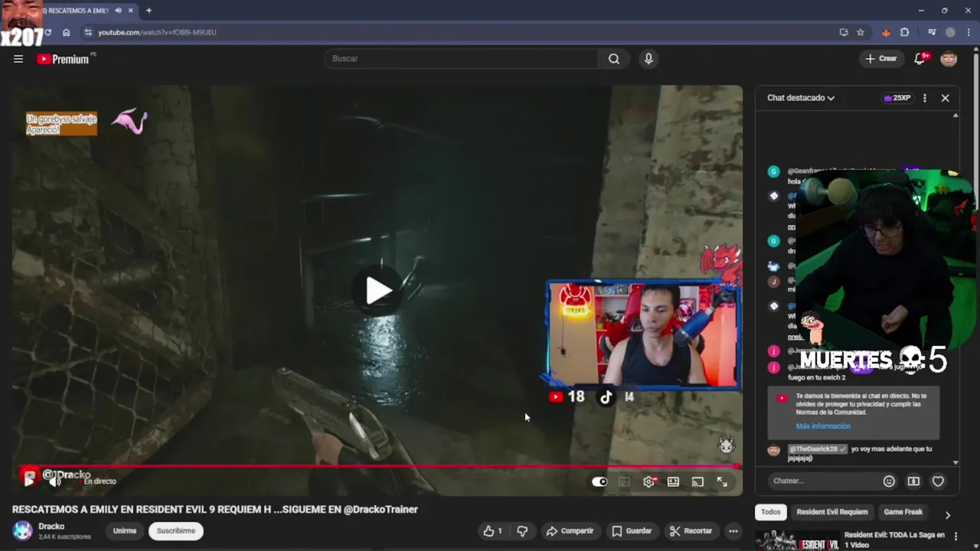This screenshot has width=980, height=551.
Task: Cast the video to a TV
Action: [697, 481]
